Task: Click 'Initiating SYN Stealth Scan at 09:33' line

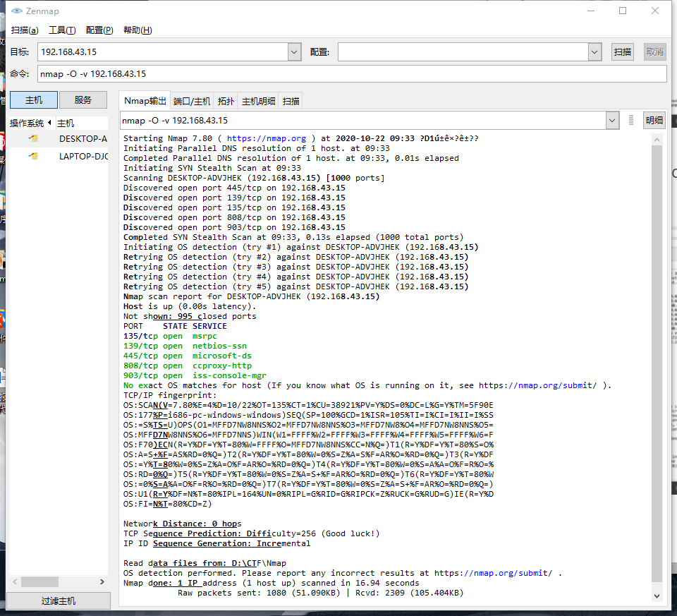Action: pos(212,168)
